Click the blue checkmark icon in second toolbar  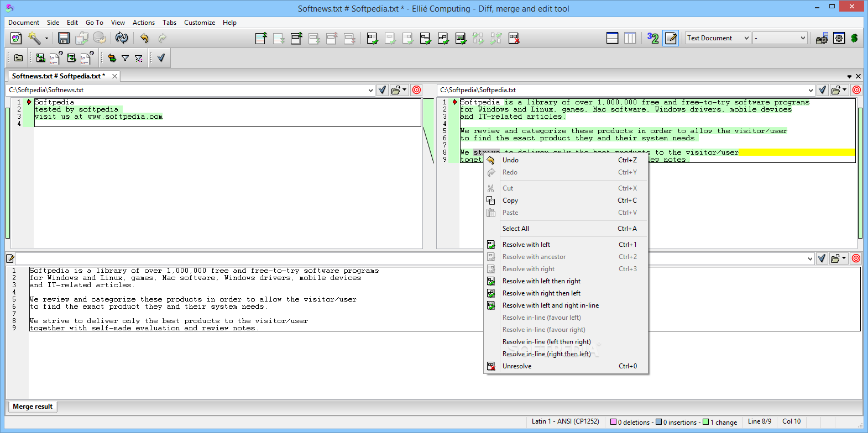161,57
